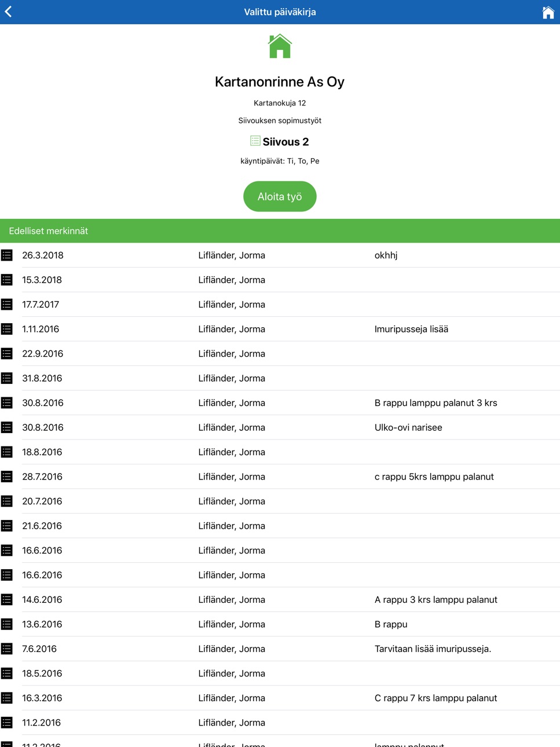560x747 pixels.
Task: Select the 18.8.2016 date text
Action: [x=42, y=452]
